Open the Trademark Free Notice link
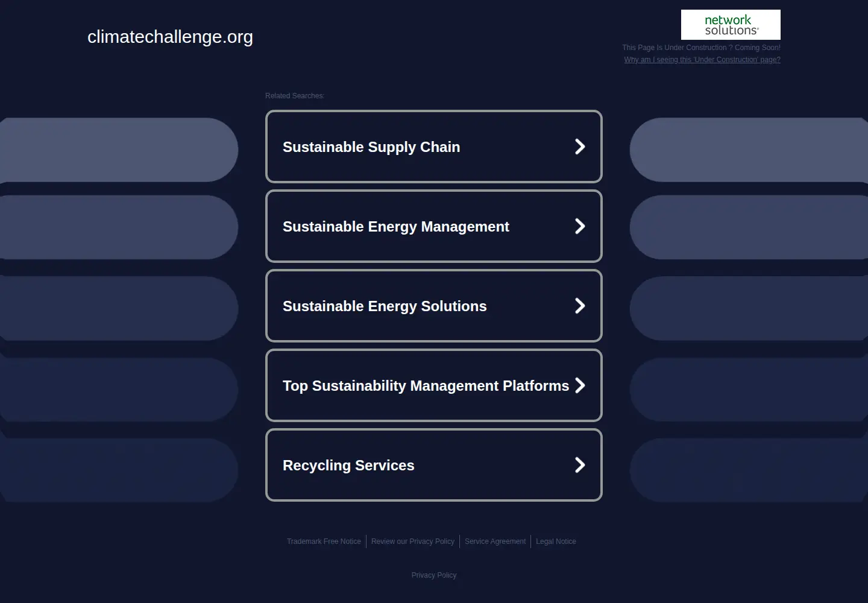The image size is (868, 603). [324, 541]
